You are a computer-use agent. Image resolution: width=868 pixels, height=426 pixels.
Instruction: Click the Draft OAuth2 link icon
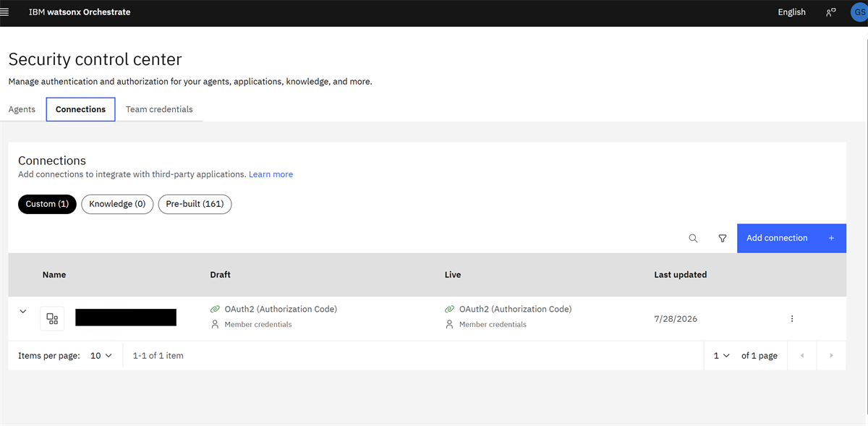pos(215,310)
